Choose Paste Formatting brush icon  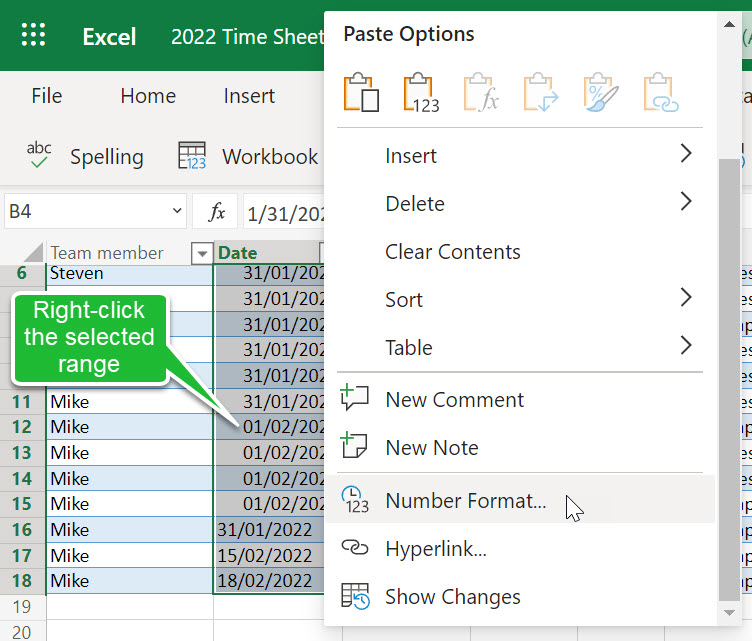[x=601, y=92]
